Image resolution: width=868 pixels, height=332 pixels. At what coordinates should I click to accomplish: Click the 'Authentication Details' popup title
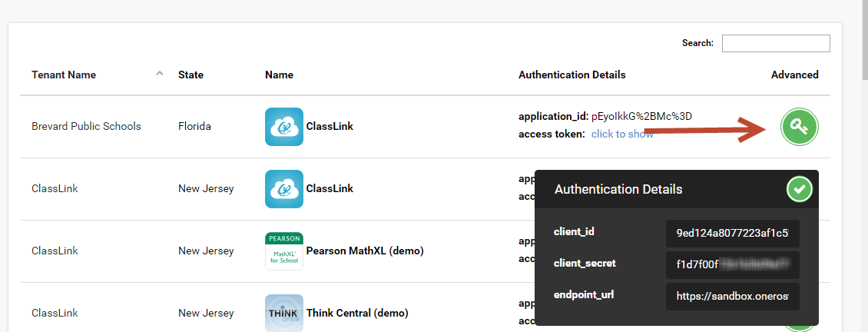click(x=618, y=190)
